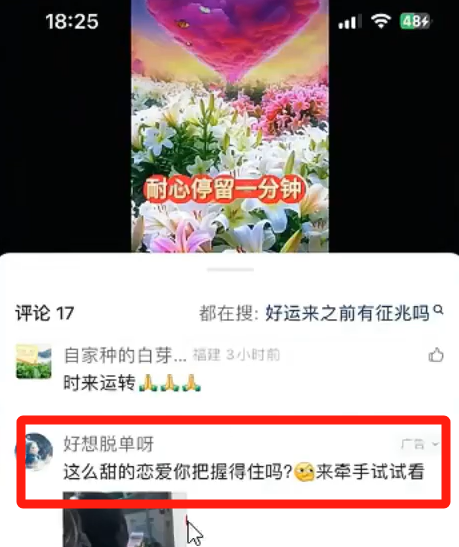Tap ad text 这么甜的恋爱你把握得住吗
Image resolution: width=459 pixels, height=547 pixels.
(178, 472)
